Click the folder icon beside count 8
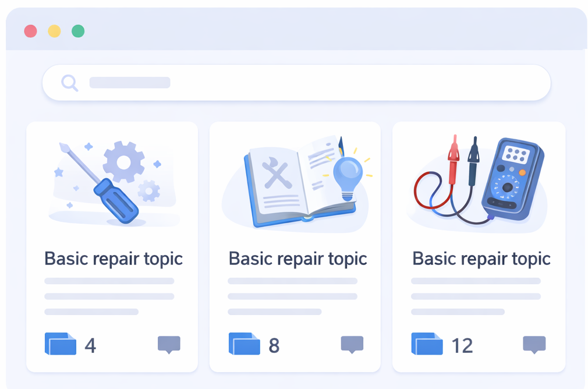 (245, 344)
